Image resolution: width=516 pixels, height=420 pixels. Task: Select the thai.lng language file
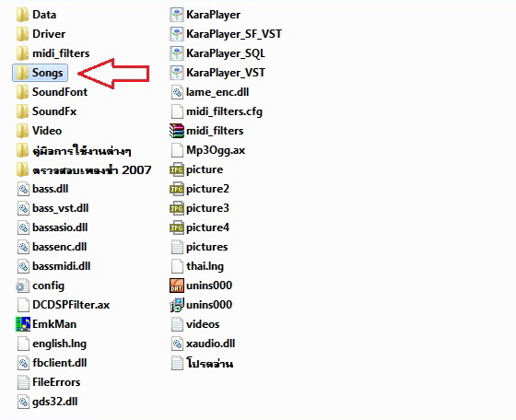coord(197,266)
